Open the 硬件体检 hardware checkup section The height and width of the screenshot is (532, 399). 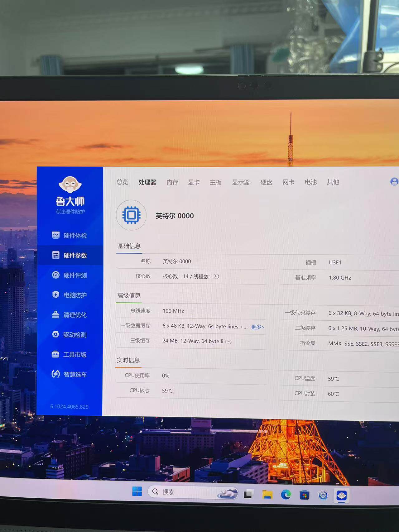click(x=70, y=235)
